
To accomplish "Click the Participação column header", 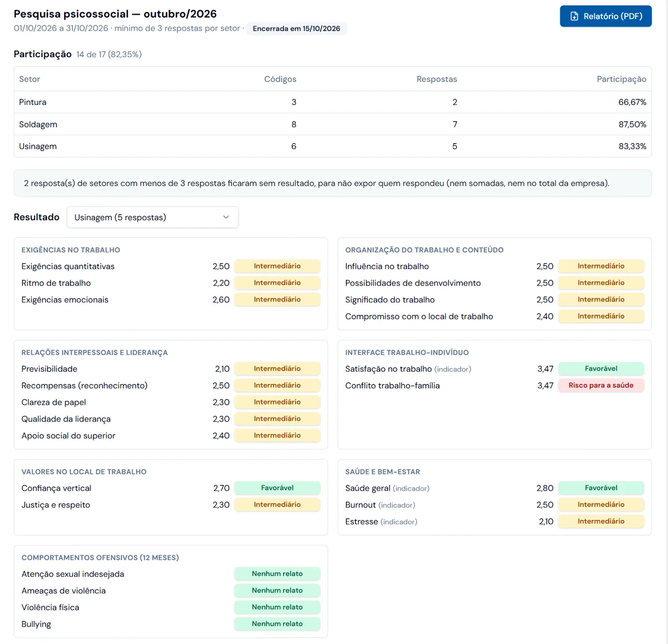I will click(x=621, y=79).
